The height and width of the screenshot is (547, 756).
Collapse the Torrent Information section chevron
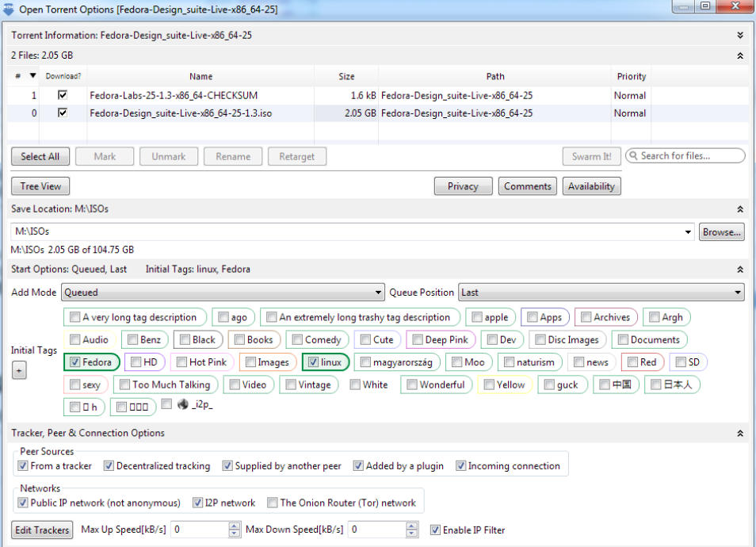(739, 36)
